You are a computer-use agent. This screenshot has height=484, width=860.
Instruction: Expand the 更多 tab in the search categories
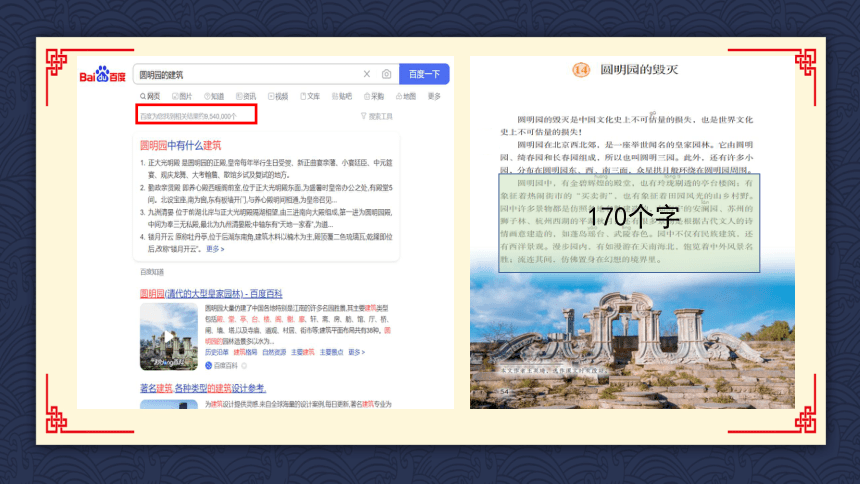(x=434, y=96)
